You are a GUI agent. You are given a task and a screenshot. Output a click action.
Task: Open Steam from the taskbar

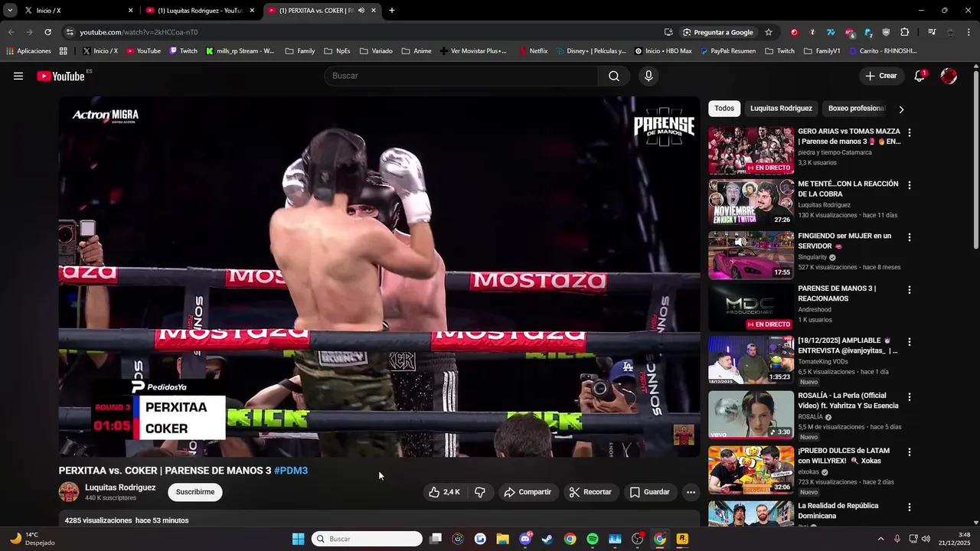pos(547,539)
